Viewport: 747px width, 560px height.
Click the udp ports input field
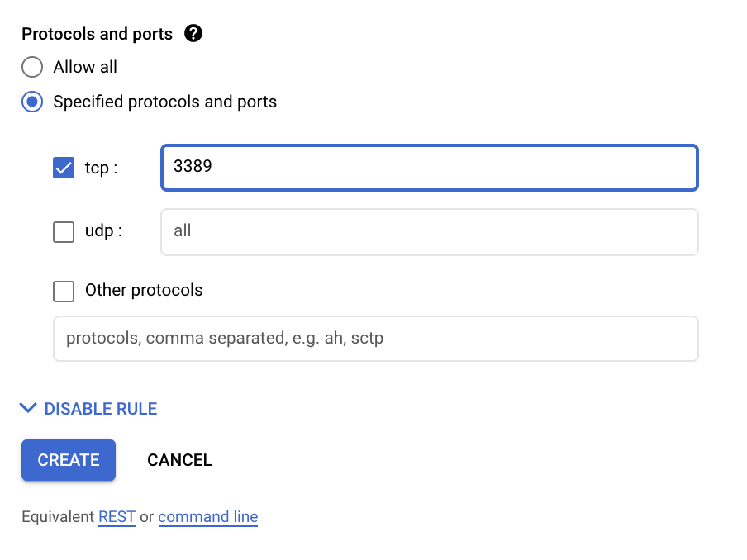point(430,232)
